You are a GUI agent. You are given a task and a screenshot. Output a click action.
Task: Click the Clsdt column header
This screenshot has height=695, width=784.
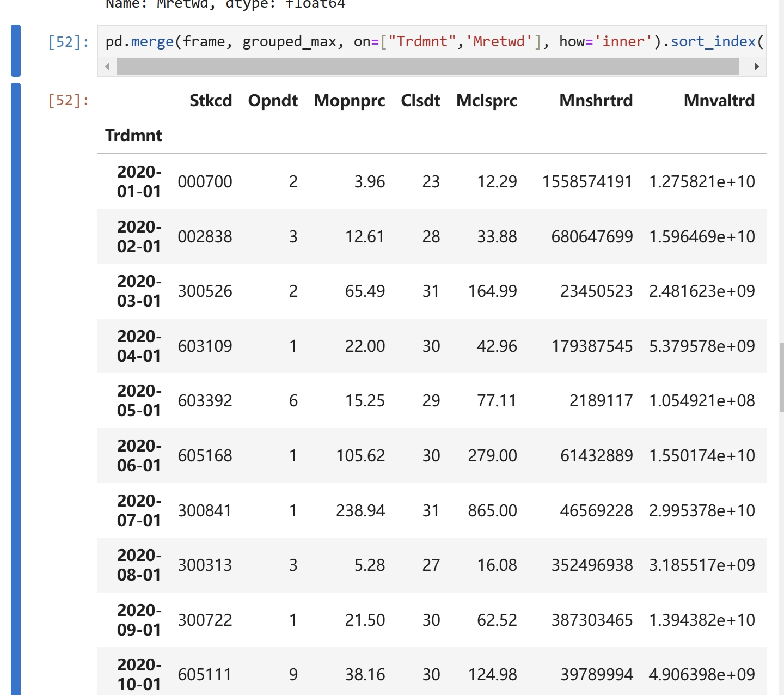click(420, 101)
